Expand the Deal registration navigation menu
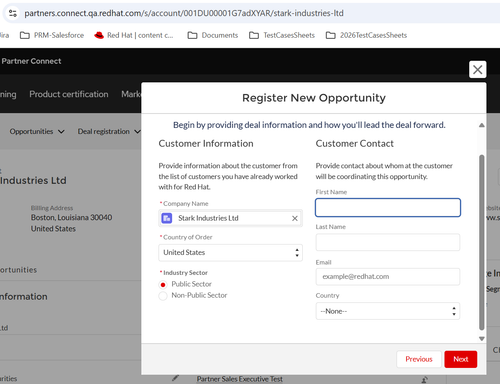 (x=109, y=132)
